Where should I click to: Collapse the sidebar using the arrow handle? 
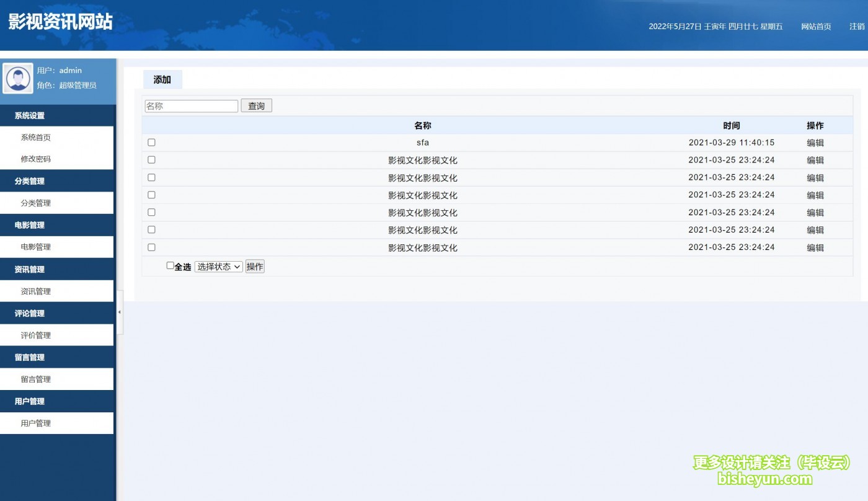[119, 313]
